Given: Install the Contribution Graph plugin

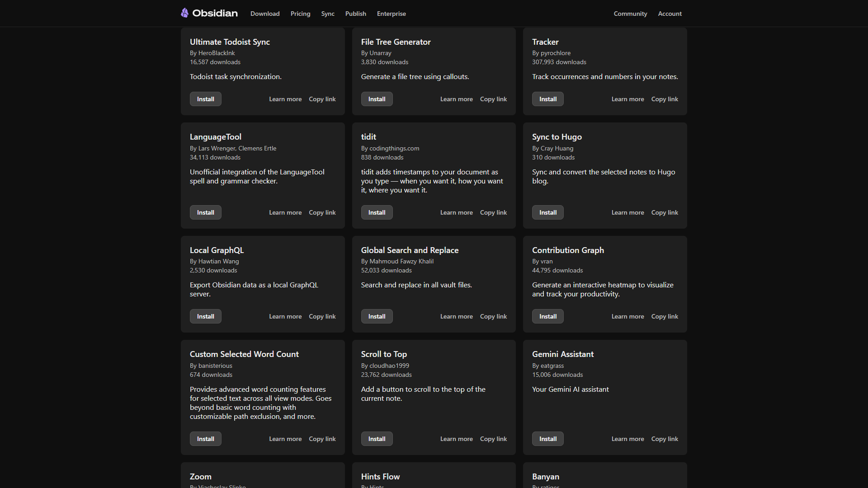Looking at the screenshot, I should 548,316.
